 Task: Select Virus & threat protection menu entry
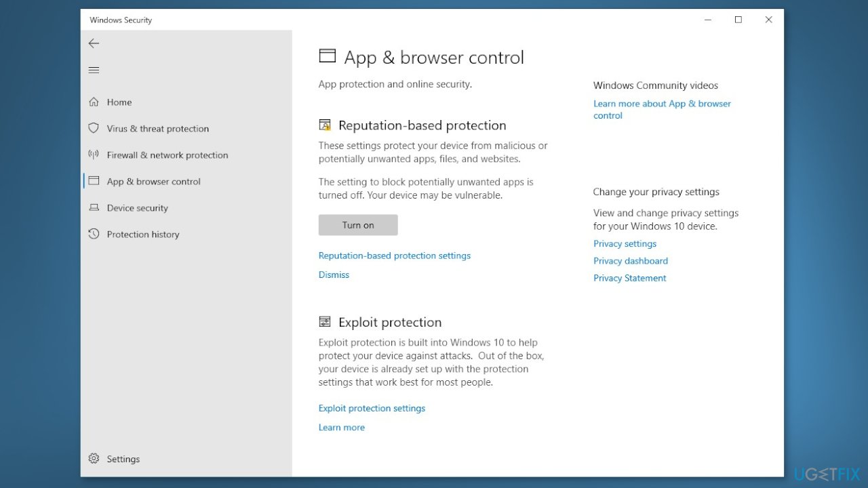coord(158,128)
